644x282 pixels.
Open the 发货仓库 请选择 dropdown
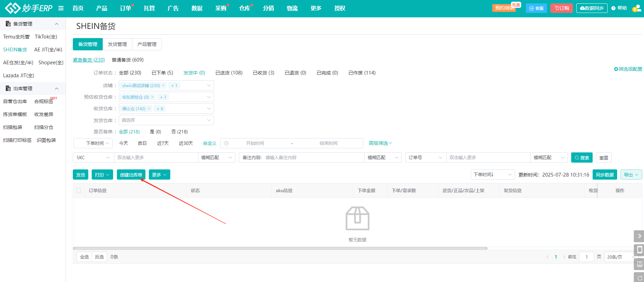pos(166,120)
